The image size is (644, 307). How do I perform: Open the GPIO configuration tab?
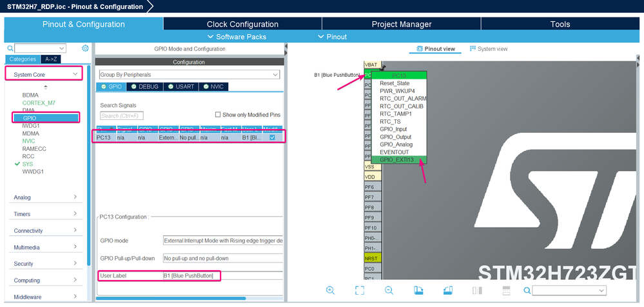click(111, 86)
